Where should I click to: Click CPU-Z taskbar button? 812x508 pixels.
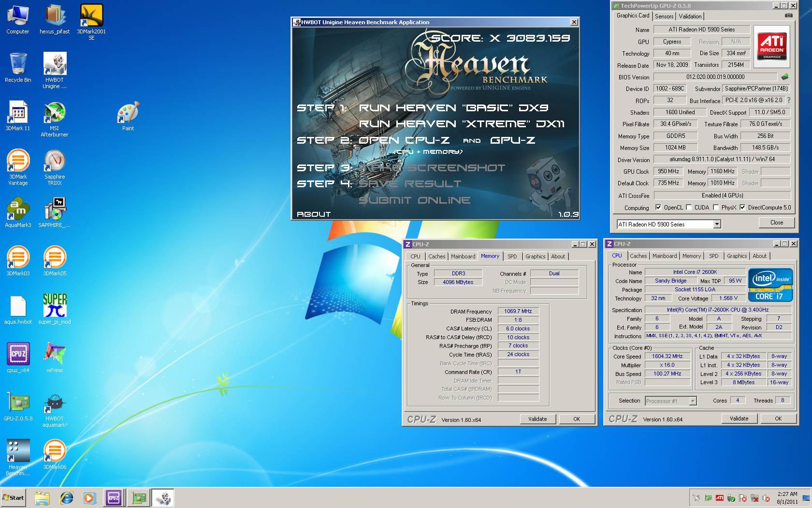pos(114,498)
